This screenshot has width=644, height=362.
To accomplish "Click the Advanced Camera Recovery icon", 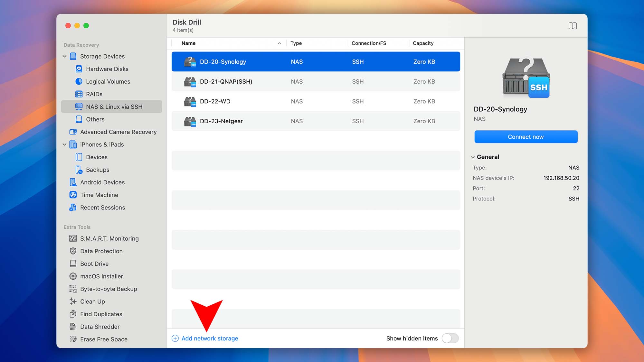I will coord(73,132).
